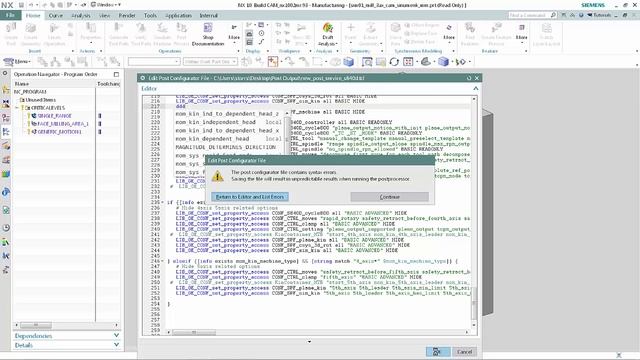Collapse the ORTICALEVELS program group
The width and height of the screenshot is (640, 360).
17,108
